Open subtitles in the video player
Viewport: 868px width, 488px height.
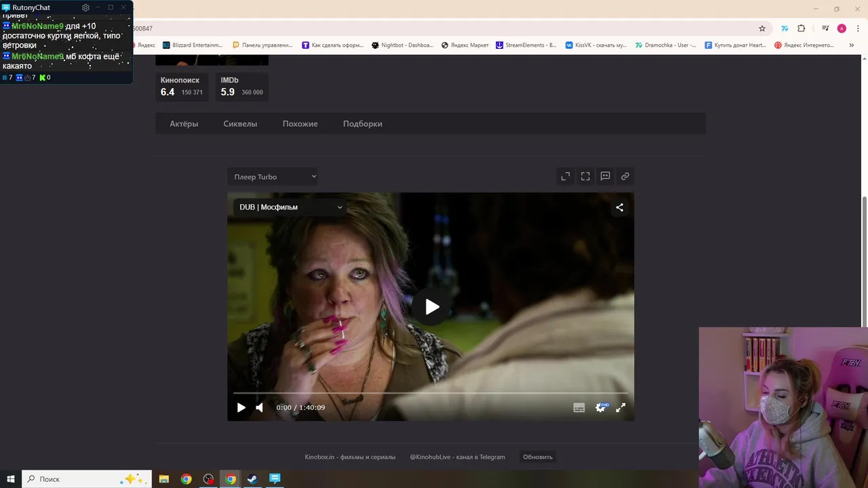click(579, 407)
